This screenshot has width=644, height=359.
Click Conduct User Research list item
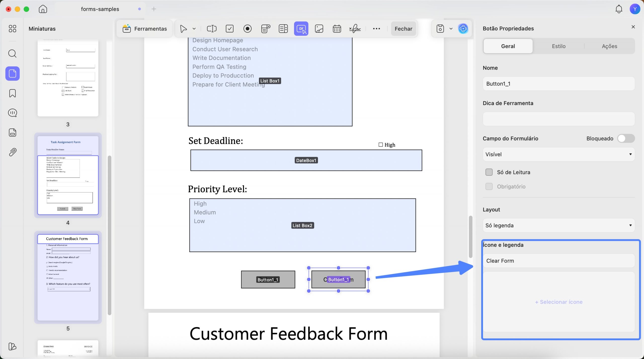(225, 49)
